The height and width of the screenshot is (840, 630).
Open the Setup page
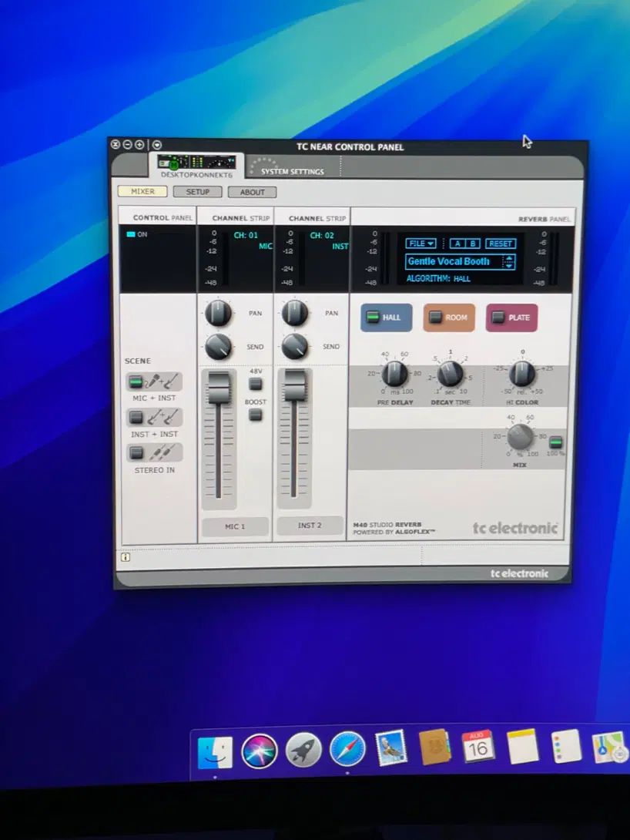197,192
